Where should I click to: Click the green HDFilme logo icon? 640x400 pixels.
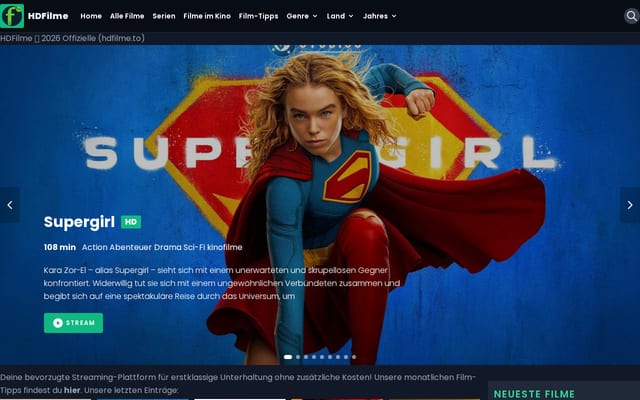(x=12, y=16)
